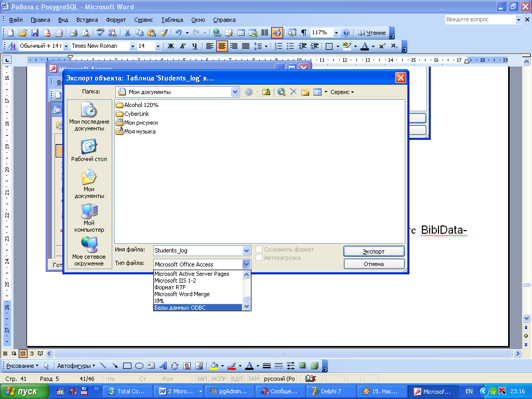Open the Таблица menu
Image resolution: width=532 pixels, height=399 pixels.
point(172,20)
